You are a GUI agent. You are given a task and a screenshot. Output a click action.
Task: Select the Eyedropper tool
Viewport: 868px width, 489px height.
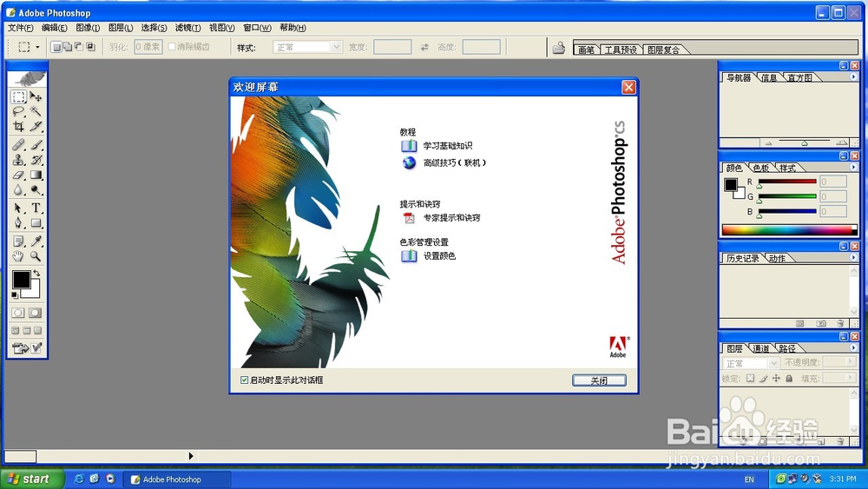[x=36, y=241]
